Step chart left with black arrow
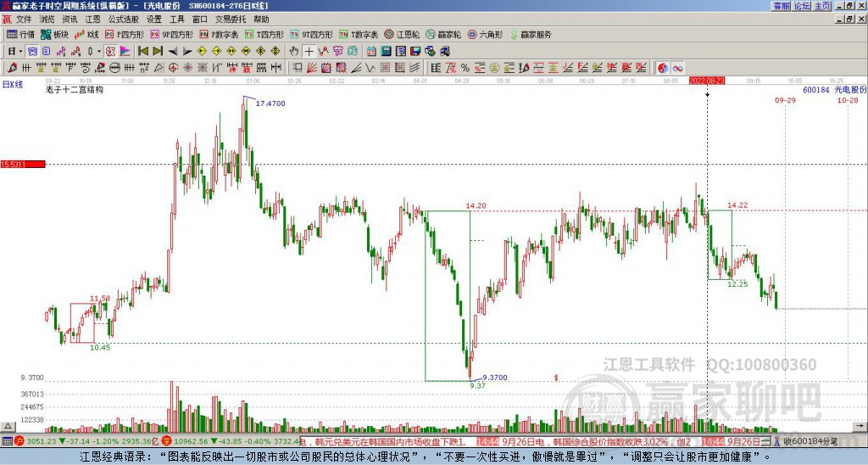Image resolution: width=868 pixels, height=465 pixels. click(x=173, y=51)
